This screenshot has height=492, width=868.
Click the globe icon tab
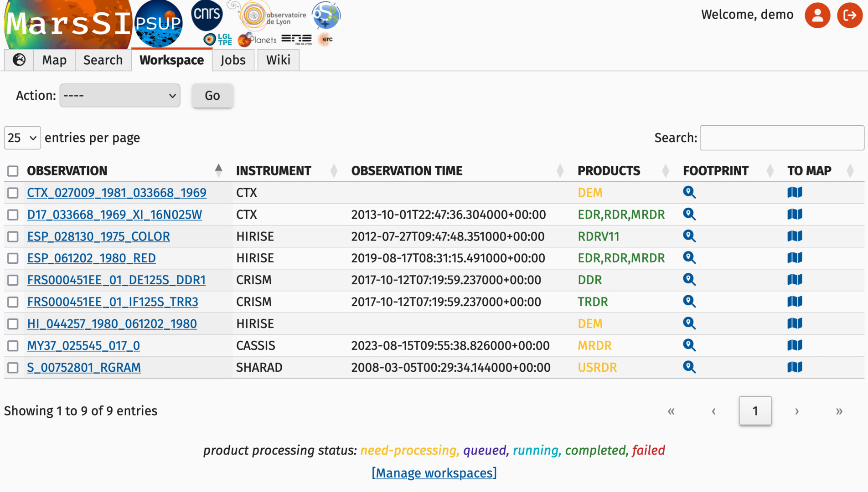(19, 60)
